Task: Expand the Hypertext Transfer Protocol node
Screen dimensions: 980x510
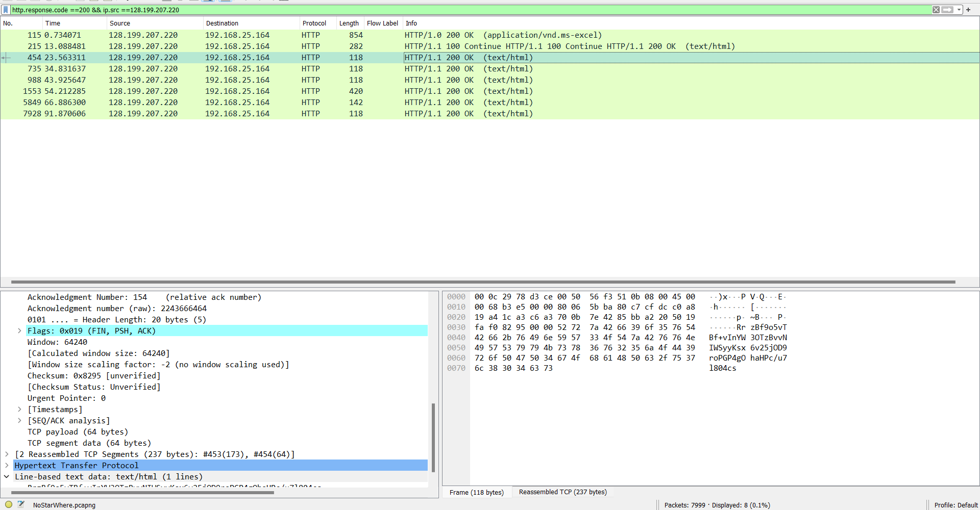Action: (x=7, y=466)
